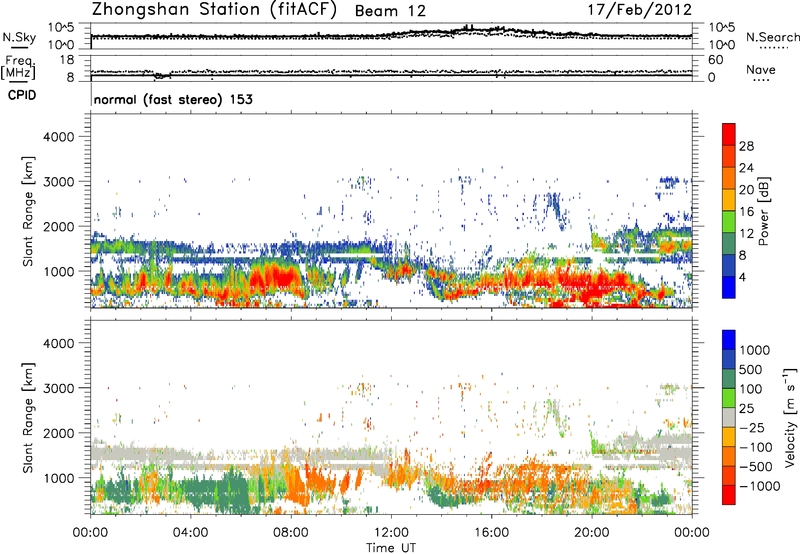Click the red bottom of velocity colorbar
This screenshot has height=554, width=800.
click(729, 494)
